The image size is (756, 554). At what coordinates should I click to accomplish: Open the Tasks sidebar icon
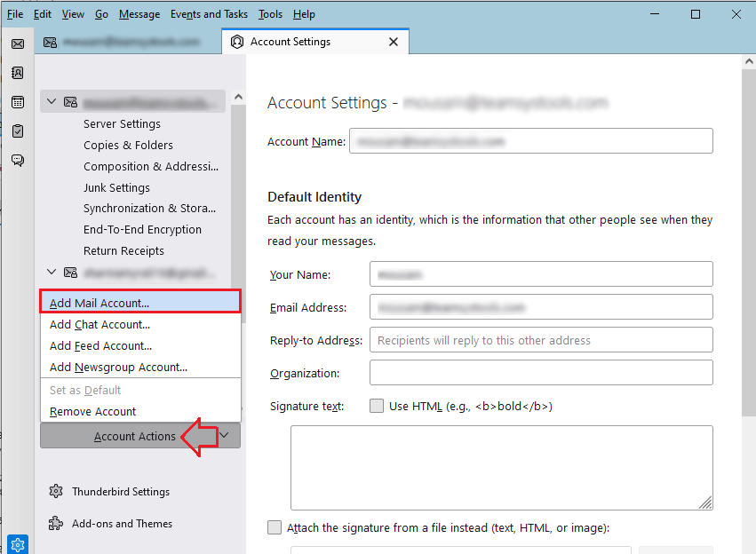pos(18,131)
